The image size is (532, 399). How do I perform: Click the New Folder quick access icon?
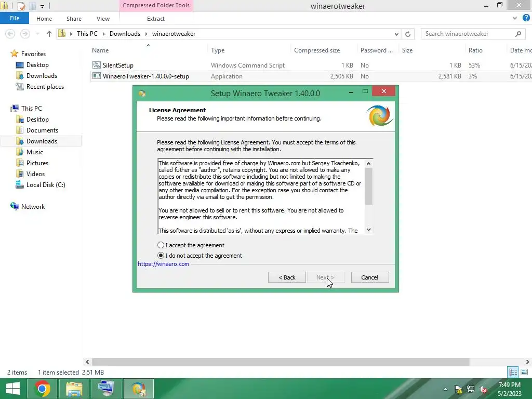32,6
